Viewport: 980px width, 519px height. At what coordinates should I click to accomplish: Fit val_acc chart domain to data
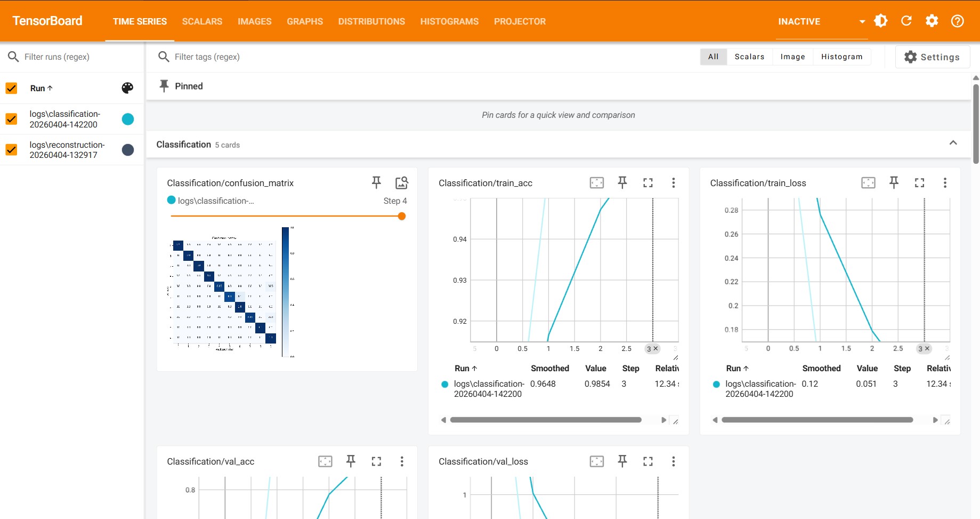click(x=325, y=461)
